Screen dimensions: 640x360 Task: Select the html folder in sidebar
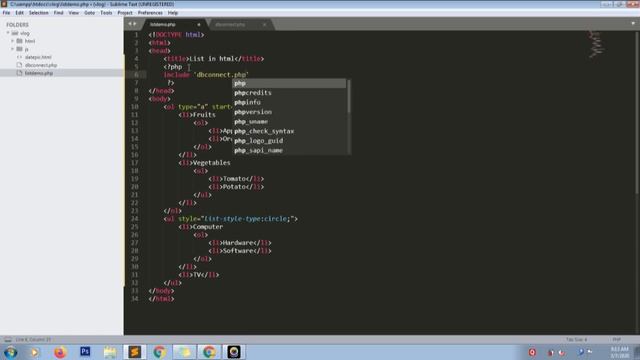click(x=30, y=41)
